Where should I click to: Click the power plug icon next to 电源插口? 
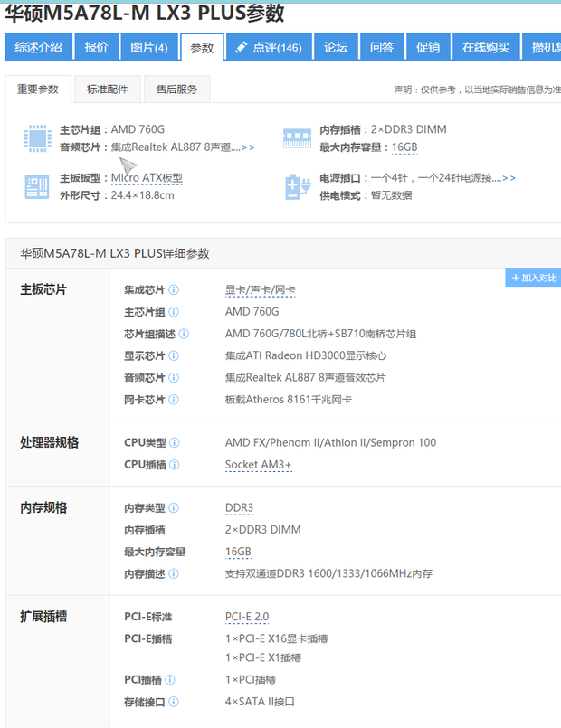(x=298, y=187)
